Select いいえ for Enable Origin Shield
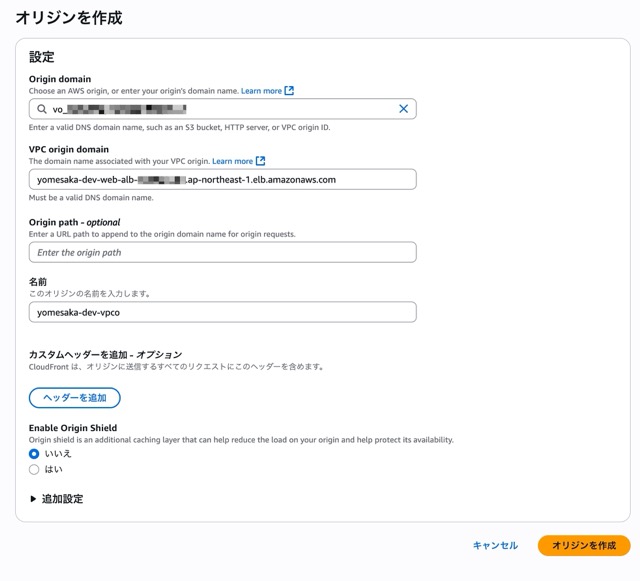This screenshot has height=581, width=640. point(34,454)
